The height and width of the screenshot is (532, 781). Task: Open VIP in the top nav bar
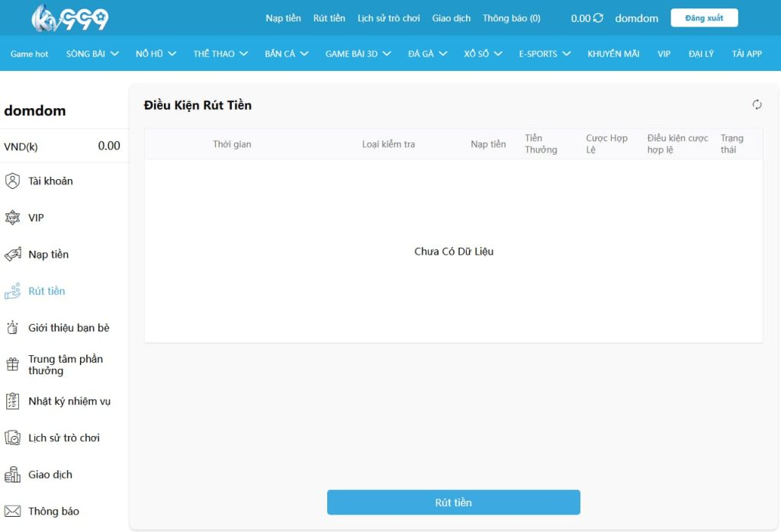point(664,54)
